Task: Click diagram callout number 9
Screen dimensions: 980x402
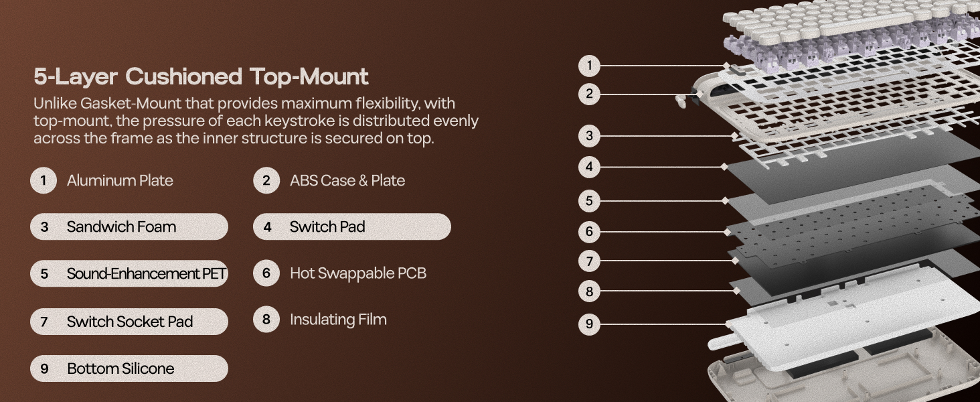Action: (589, 324)
